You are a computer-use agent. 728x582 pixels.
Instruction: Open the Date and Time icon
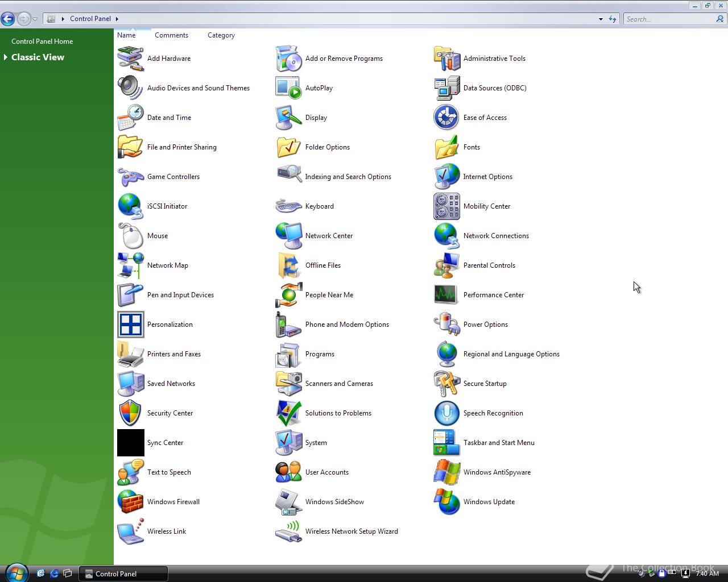point(130,118)
